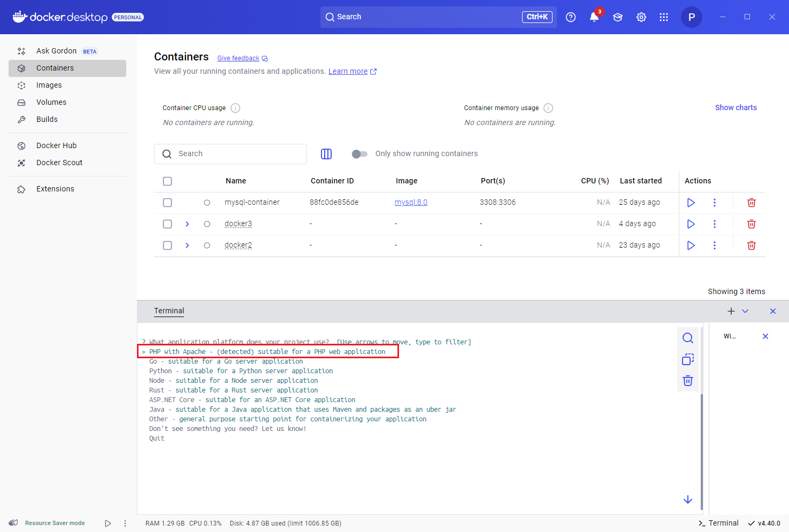Copy terminal contents icon
Image resolution: width=789 pixels, height=532 pixels.
click(688, 359)
